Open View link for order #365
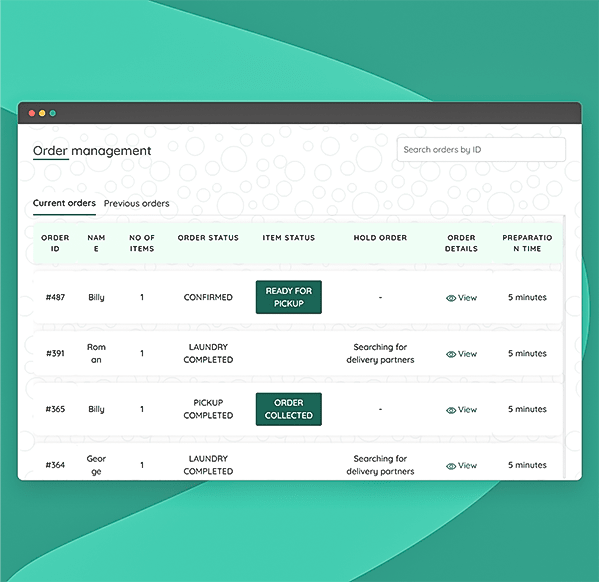Viewport: 599px width, 582px height. (x=461, y=410)
